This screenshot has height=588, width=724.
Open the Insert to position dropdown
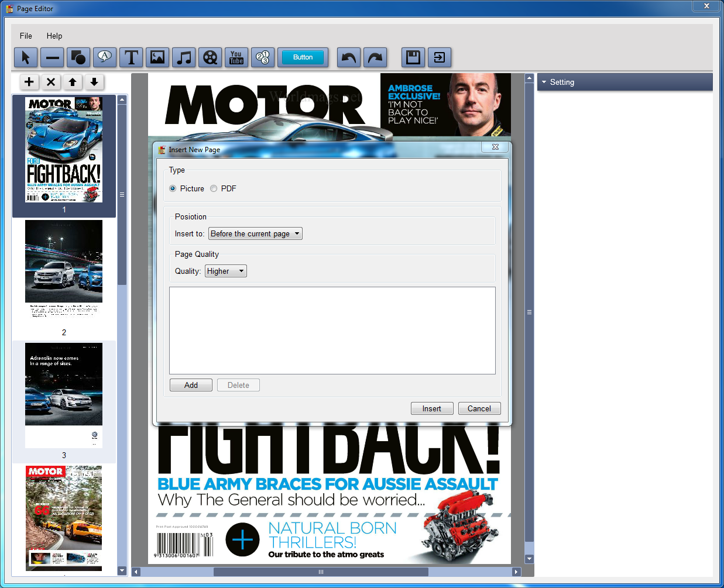pos(255,233)
